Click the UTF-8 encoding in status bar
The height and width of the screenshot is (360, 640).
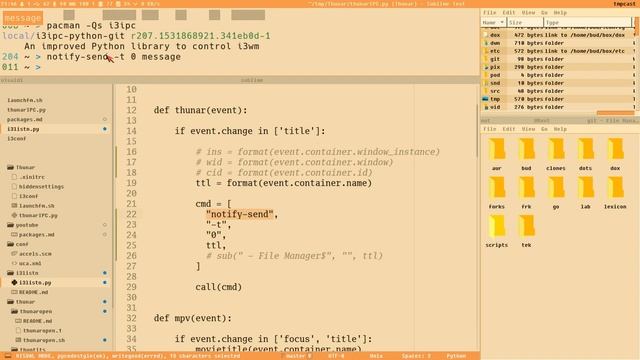click(336, 356)
